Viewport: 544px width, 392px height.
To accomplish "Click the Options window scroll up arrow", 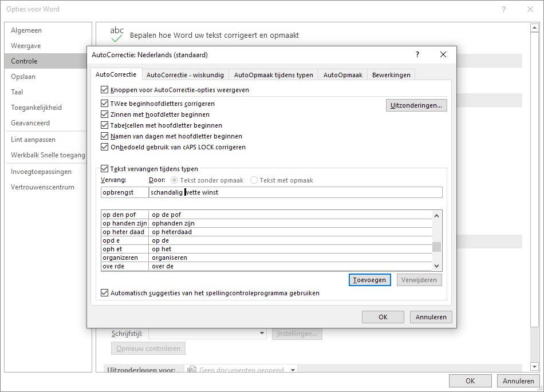I will coord(535,27).
